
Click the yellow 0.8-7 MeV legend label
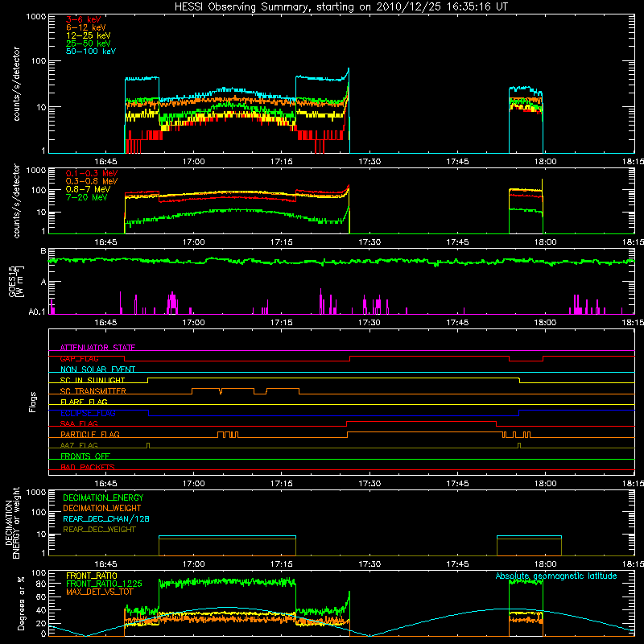[88, 190]
